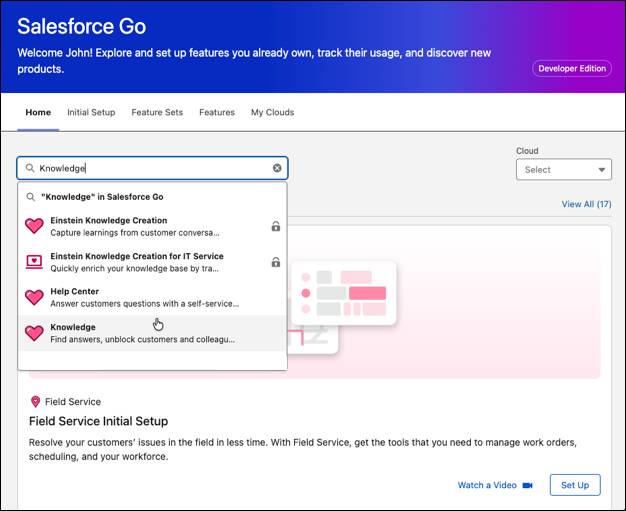Click Field Service location pin icon
Screen dimensions: 626x511
(36, 402)
